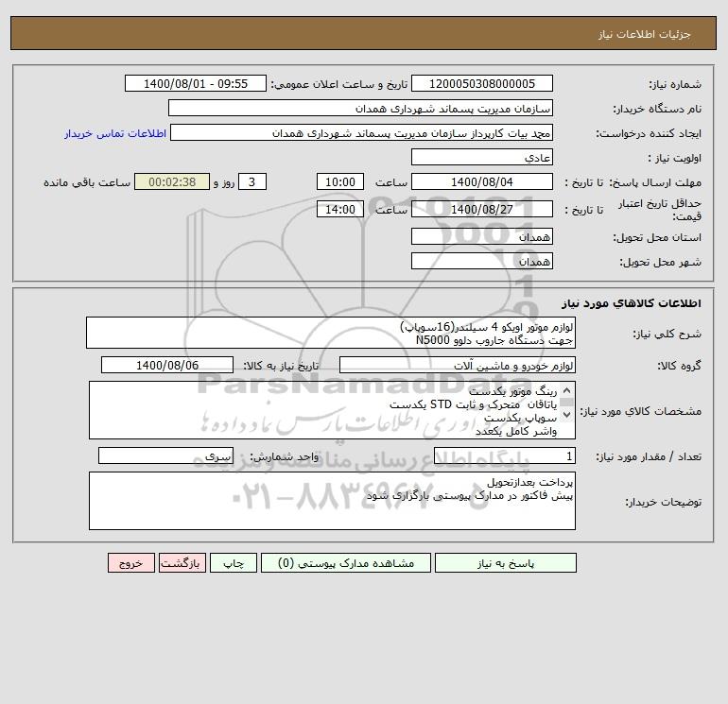Select item need date 1400/08/06
This screenshot has height=704, width=728.
click(x=167, y=365)
